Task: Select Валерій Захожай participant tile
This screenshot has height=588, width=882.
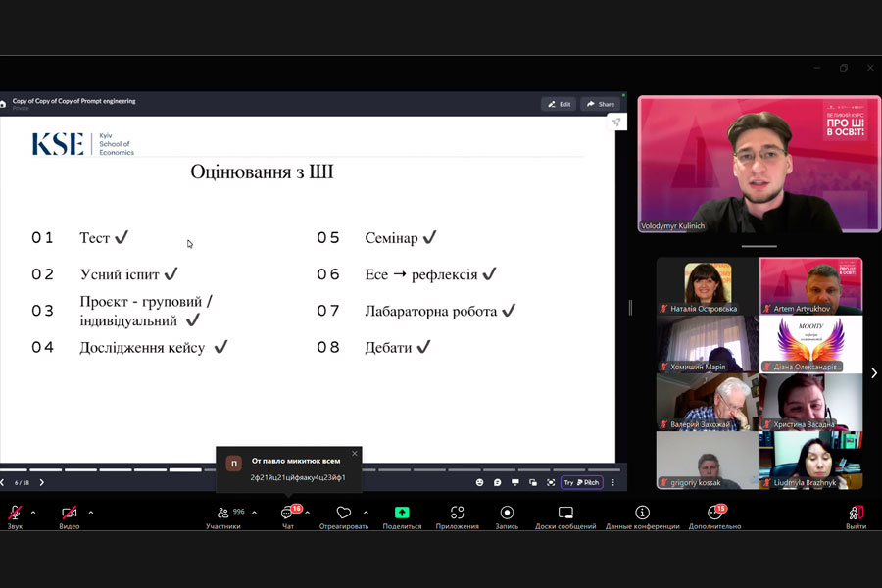Action: [708, 402]
